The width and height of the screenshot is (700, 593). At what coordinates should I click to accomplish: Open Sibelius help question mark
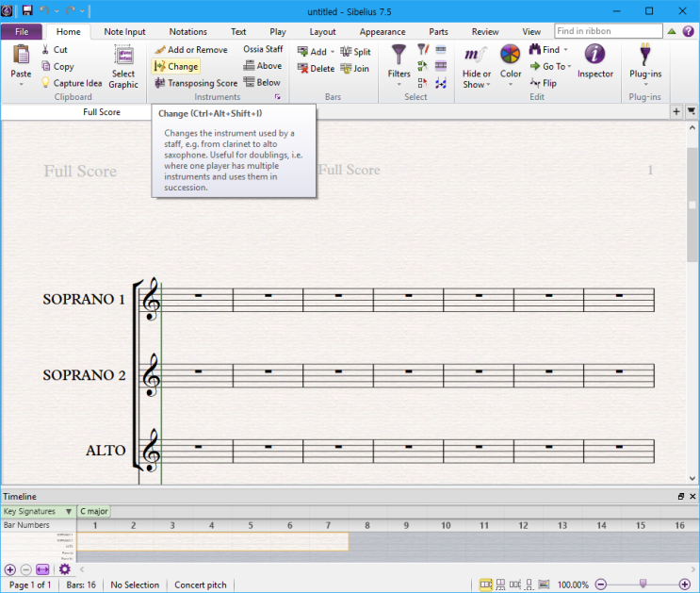689,31
